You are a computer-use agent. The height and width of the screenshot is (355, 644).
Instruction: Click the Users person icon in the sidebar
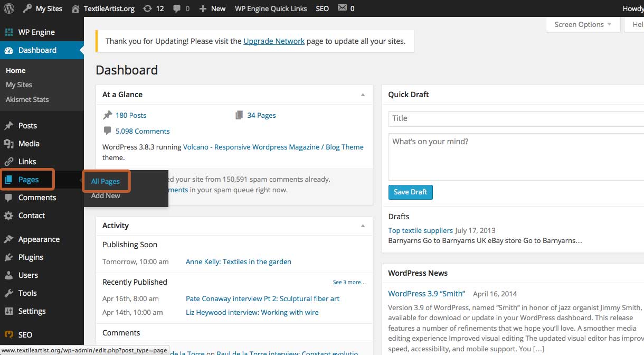click(8, 275)
